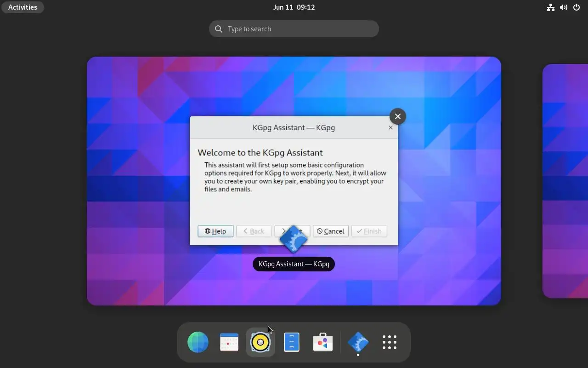Open the Files manager dock icon

[292, 342]
